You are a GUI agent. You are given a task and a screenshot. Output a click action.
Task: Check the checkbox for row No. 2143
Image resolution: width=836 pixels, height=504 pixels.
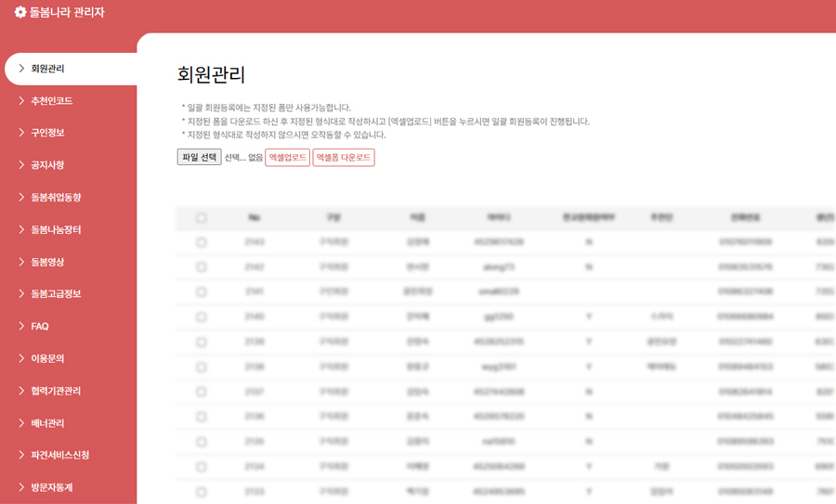pyautogui.click(x=202, y=242)
